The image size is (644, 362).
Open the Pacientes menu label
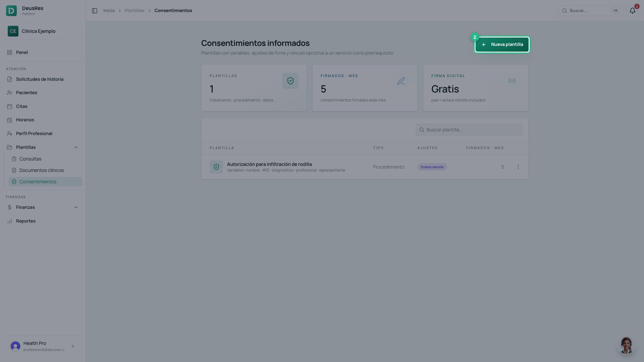[x=26, y=93]
